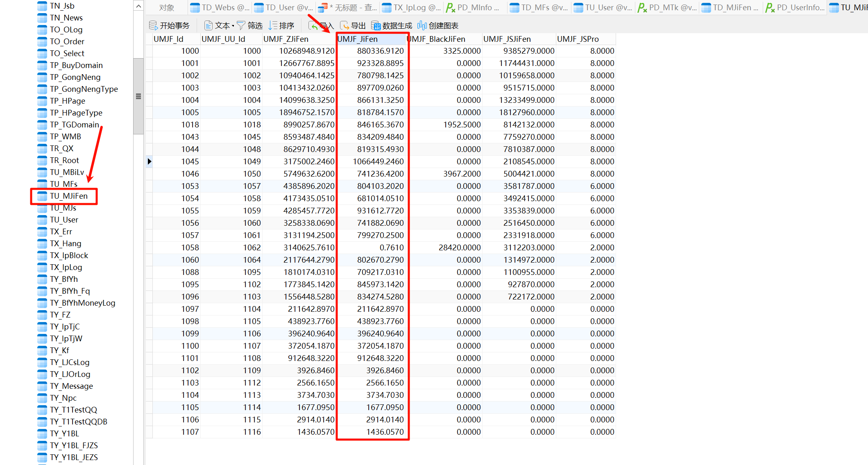Click the sidebar vertical scrollbar thumb
The width and height of the screenshot is (868, 465).
click(x=138, y=96)
